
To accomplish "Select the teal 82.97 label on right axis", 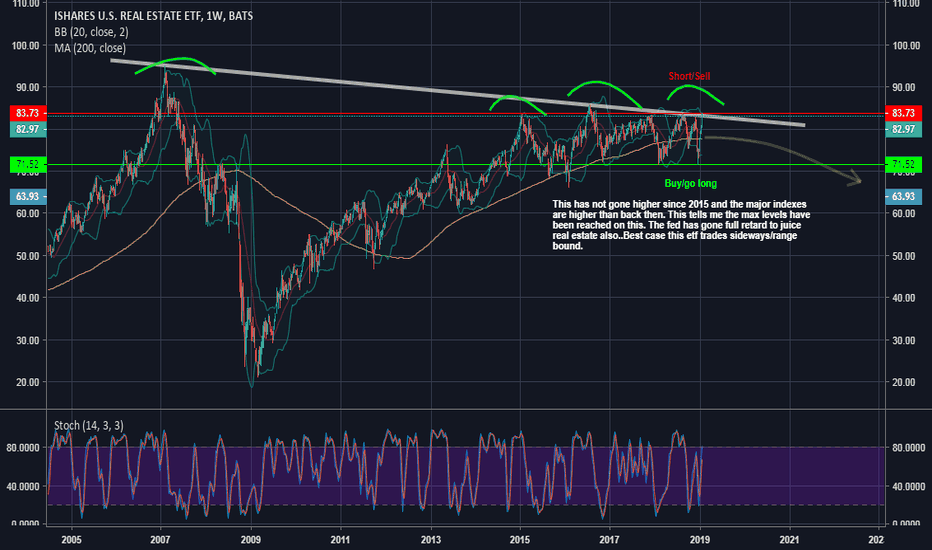I will click(903, 129).
